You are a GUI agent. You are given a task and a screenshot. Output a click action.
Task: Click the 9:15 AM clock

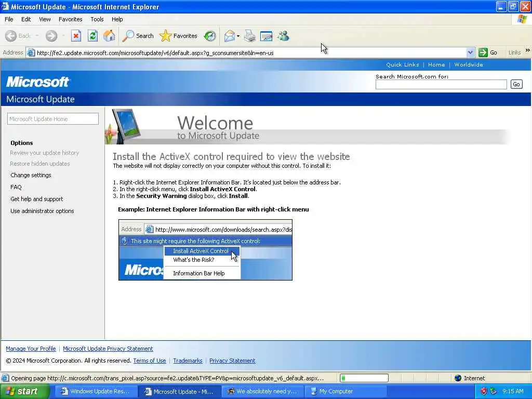click(513, 391)
